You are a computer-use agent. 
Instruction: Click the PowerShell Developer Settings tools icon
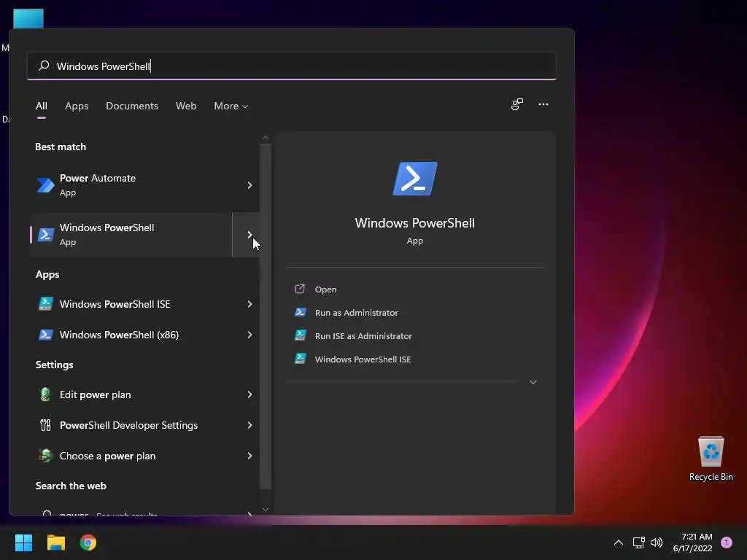(45, 425)
